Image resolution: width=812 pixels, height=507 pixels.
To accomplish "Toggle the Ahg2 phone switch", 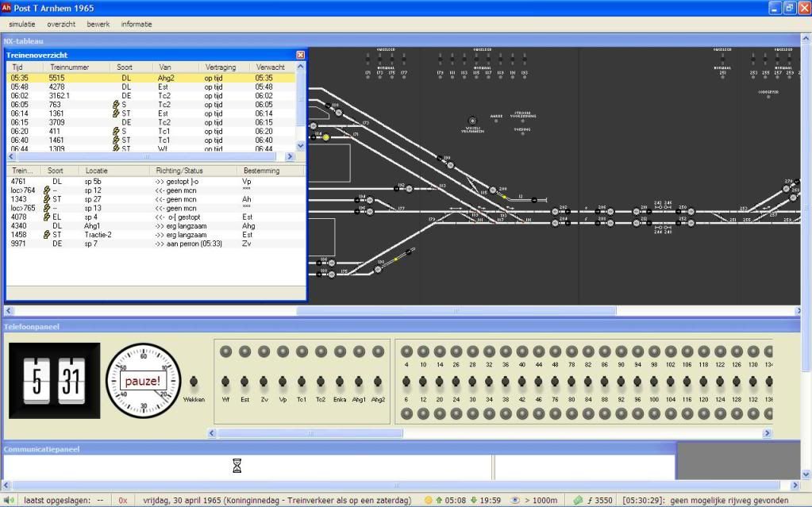I will pyautogui.click(x=377, y=382).
